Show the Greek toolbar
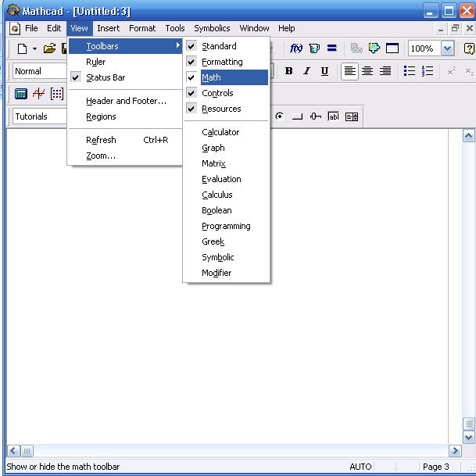This screenshot has height=476, width=476. point(226,242)
